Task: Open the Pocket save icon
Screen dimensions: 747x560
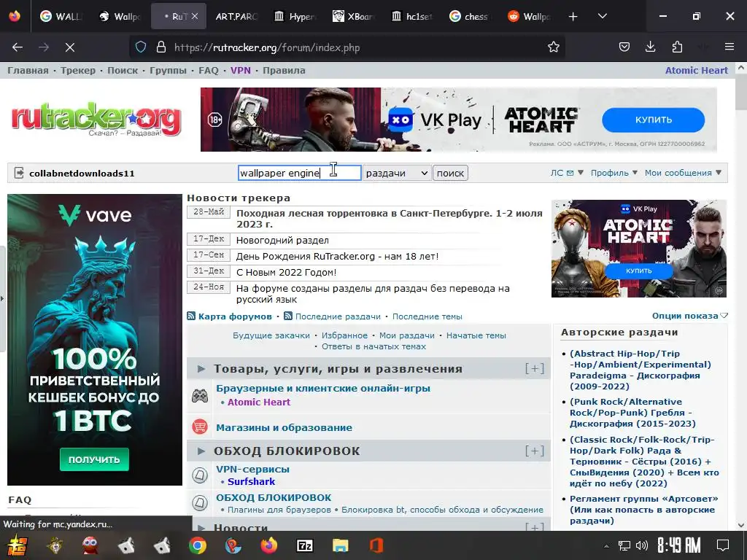Action: 624,47
